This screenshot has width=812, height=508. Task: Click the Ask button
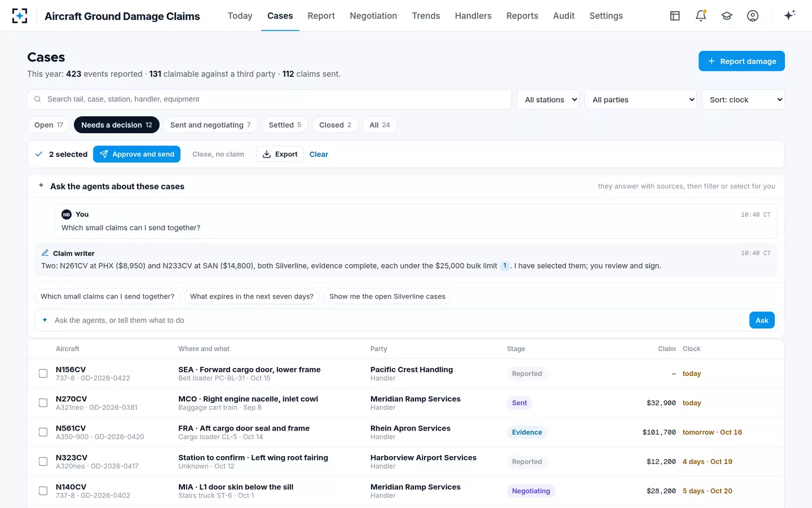click(x=762, y=320)
